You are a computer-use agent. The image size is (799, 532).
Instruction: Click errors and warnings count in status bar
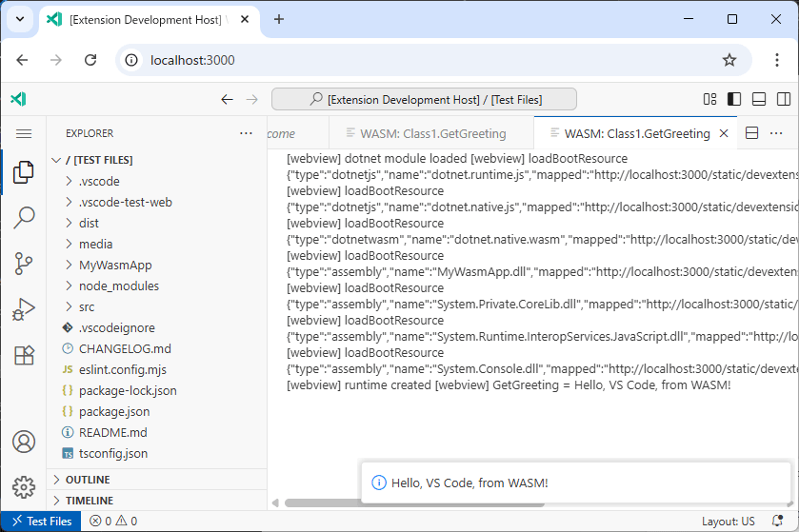pyautogui.click(x=113, y=521)
